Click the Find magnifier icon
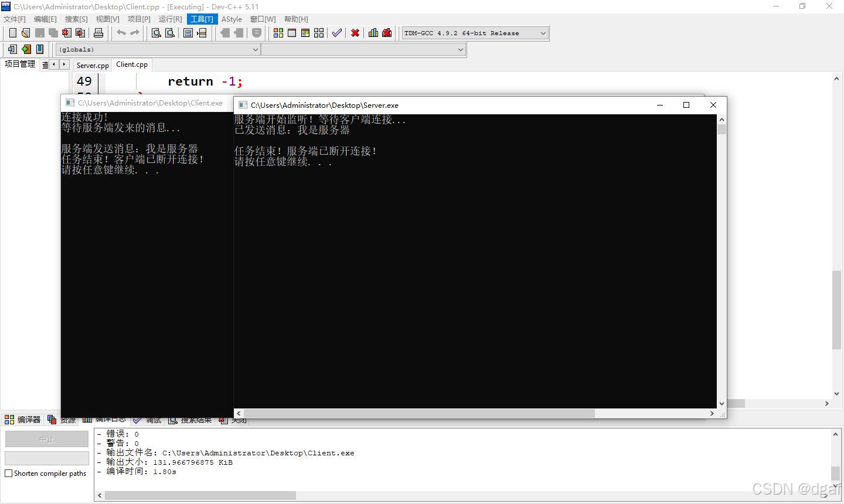Image resolution: width=844 pixels, height=504 pixels. pos(156,33)
